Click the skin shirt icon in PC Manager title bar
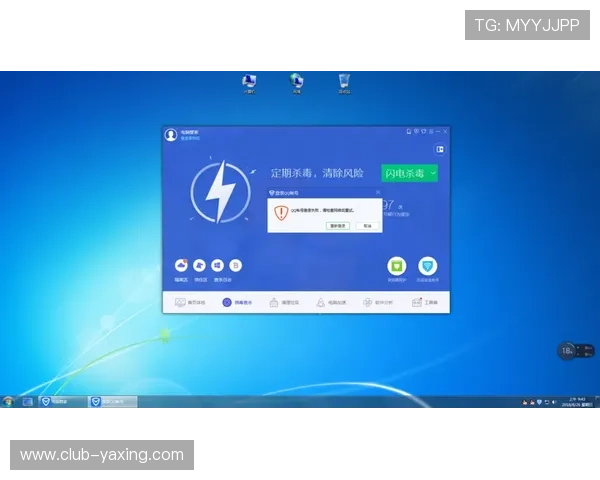 [x=424, y=131]
